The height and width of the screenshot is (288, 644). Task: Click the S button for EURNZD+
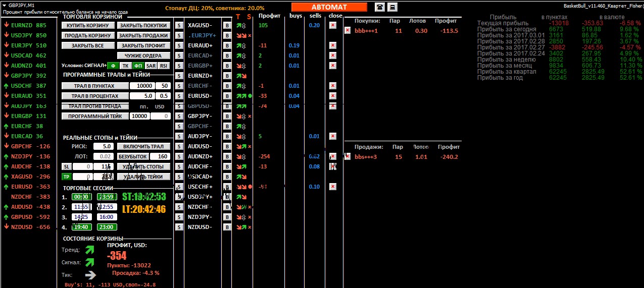tap(179, 76)
